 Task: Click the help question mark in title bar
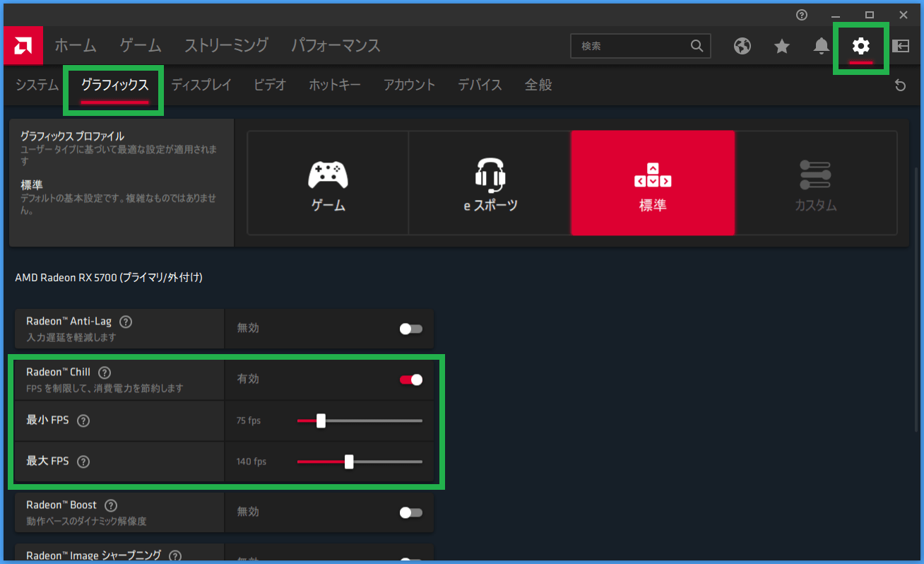click(x=801, y=14)
